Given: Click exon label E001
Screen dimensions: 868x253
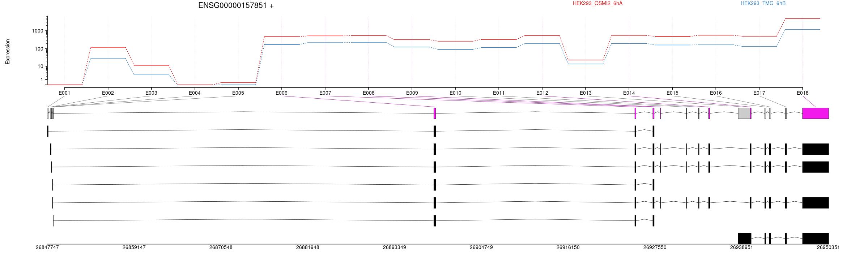Looking at the screenshot, I should tap(64, 93).
